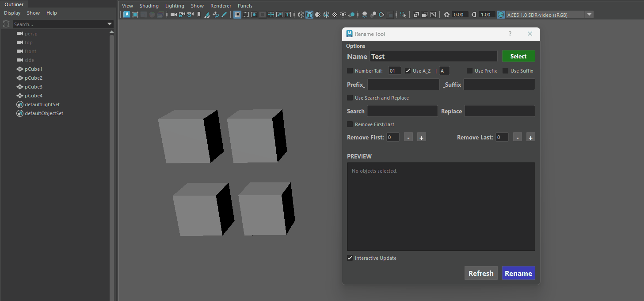Enable the Use Prefix checkbox
This screenshot has width=644, height=301.
[x=470, y=71]
